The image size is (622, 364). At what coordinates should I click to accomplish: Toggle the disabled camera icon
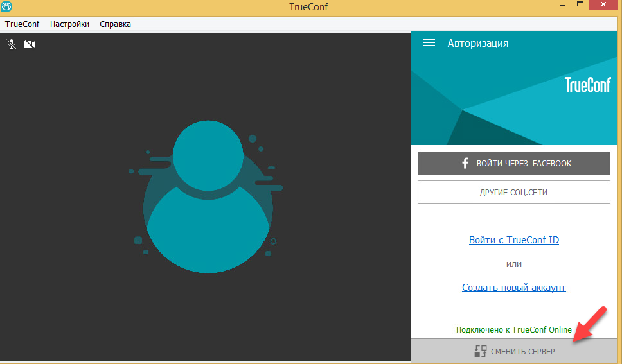pos(30,44)
